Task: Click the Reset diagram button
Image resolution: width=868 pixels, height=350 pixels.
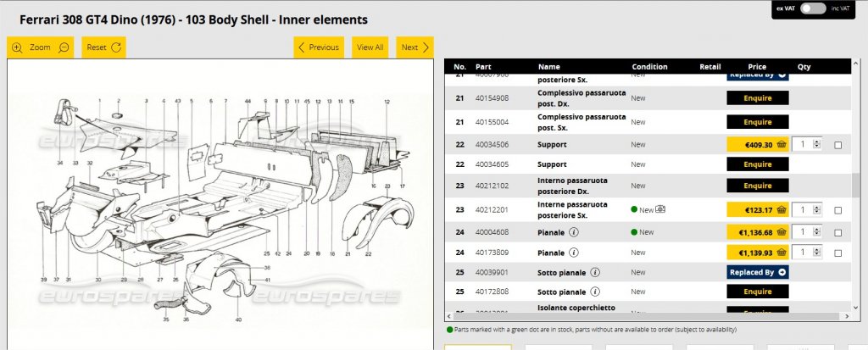Action: [103, 47]
